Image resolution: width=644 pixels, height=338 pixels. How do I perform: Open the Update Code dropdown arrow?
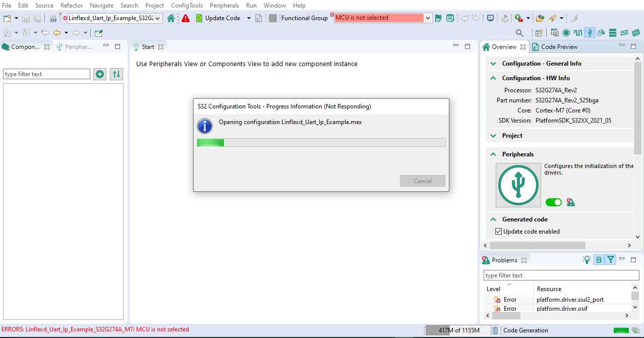pyautogui.click(x=249, y=18)
